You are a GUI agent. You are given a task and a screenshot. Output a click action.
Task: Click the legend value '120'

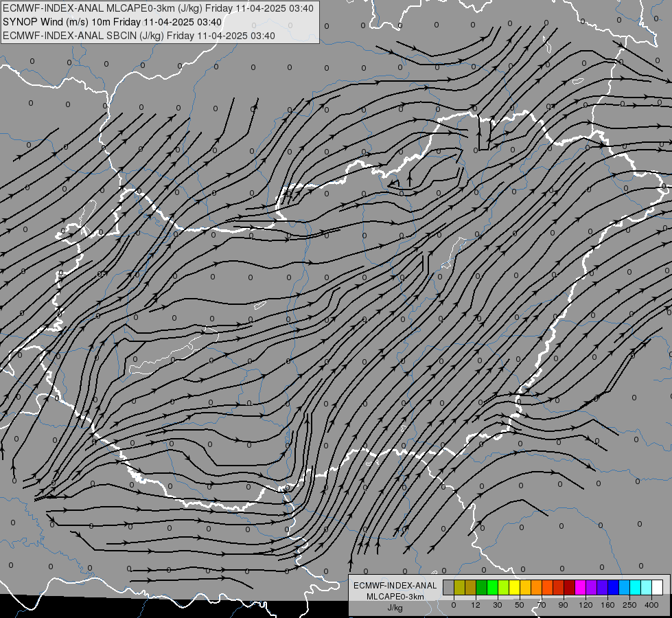(586, 605)
